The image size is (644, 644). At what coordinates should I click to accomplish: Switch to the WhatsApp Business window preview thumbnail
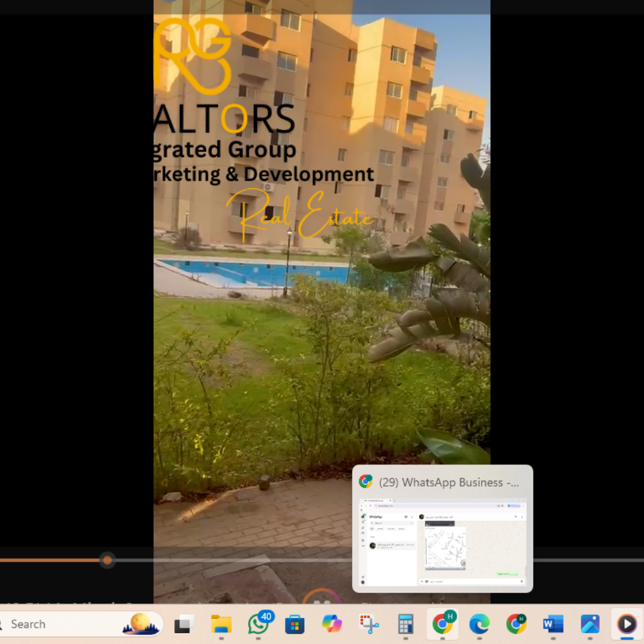point(442,542)
